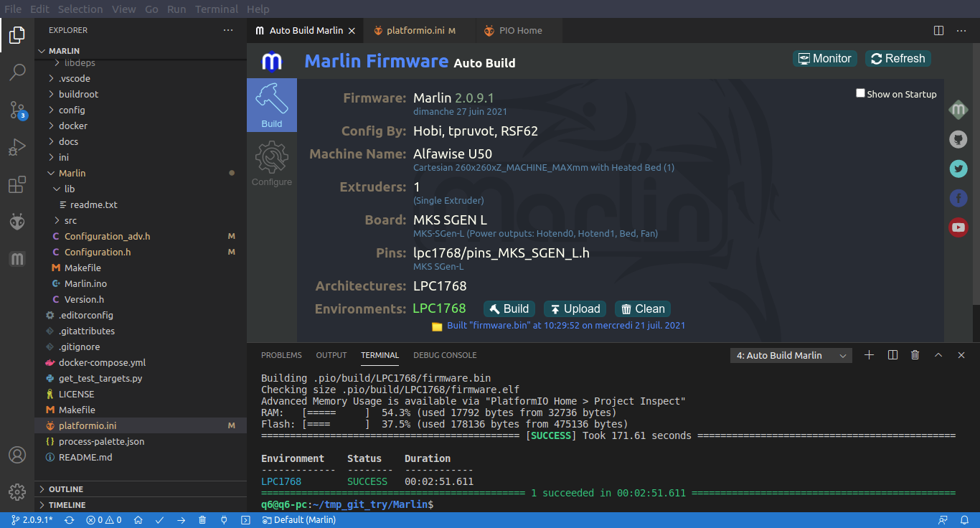Click the Monitor button
Viewport: 980px width, 528px height.
click(x=824, y=59)
